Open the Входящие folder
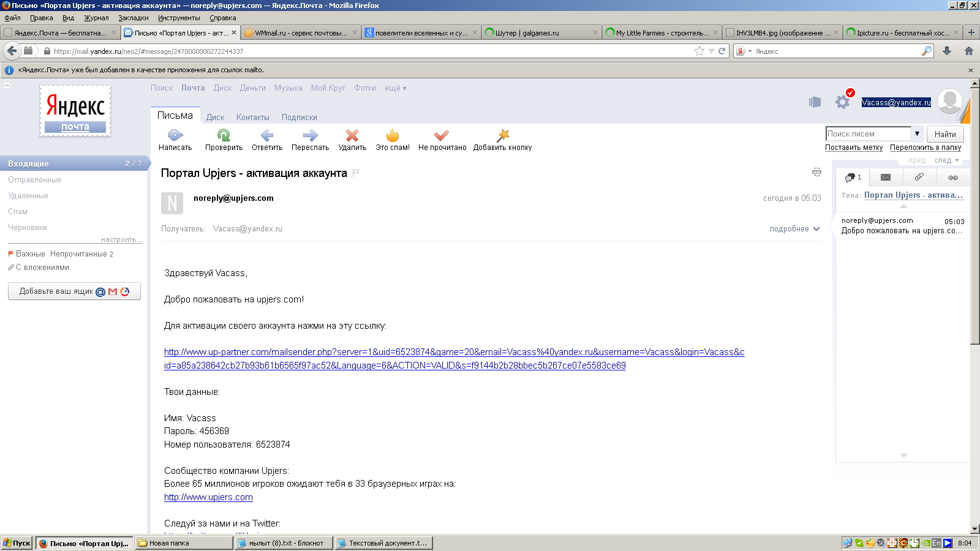980x551 pixels. coord(73,163)
